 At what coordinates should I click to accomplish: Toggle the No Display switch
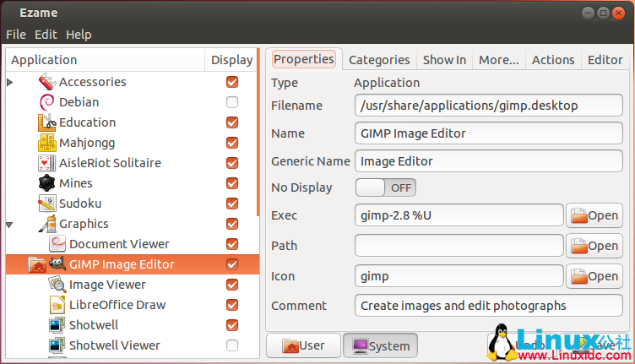coord(386,187)
